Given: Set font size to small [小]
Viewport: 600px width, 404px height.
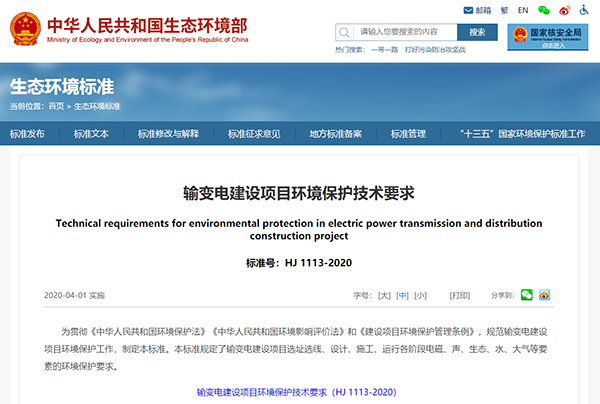Looking at the screenshot, I should pyautogui.click(x=420, y=296).
